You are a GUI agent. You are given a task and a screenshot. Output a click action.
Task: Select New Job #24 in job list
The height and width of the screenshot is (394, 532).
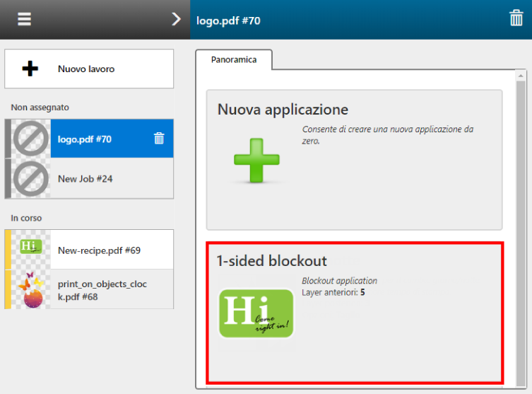click(x=89, y=179)
